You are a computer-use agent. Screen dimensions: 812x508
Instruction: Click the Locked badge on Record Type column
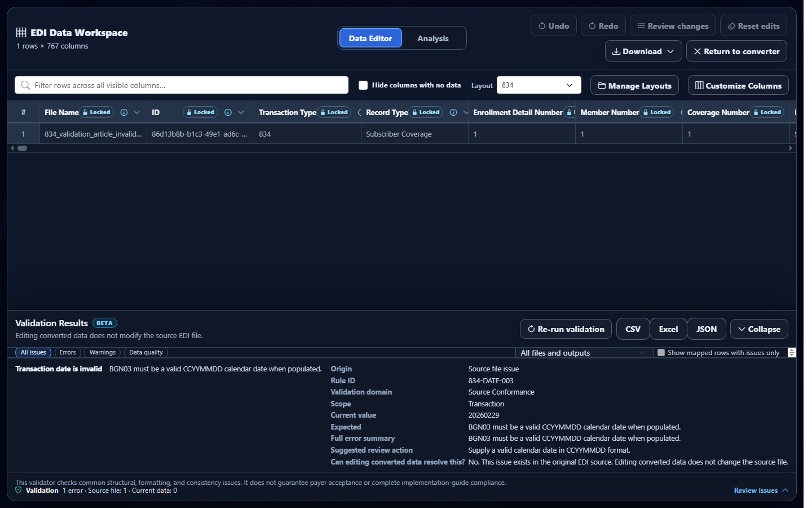[426, 112]
